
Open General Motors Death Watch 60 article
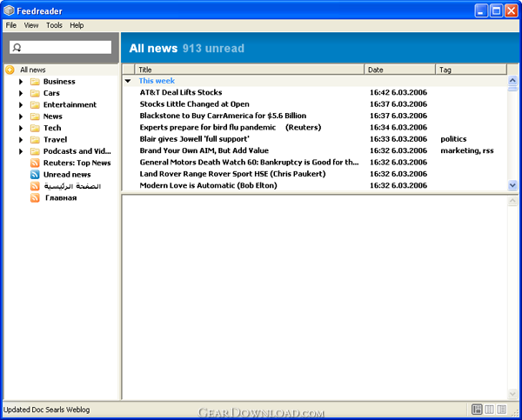tap(249, 163)
